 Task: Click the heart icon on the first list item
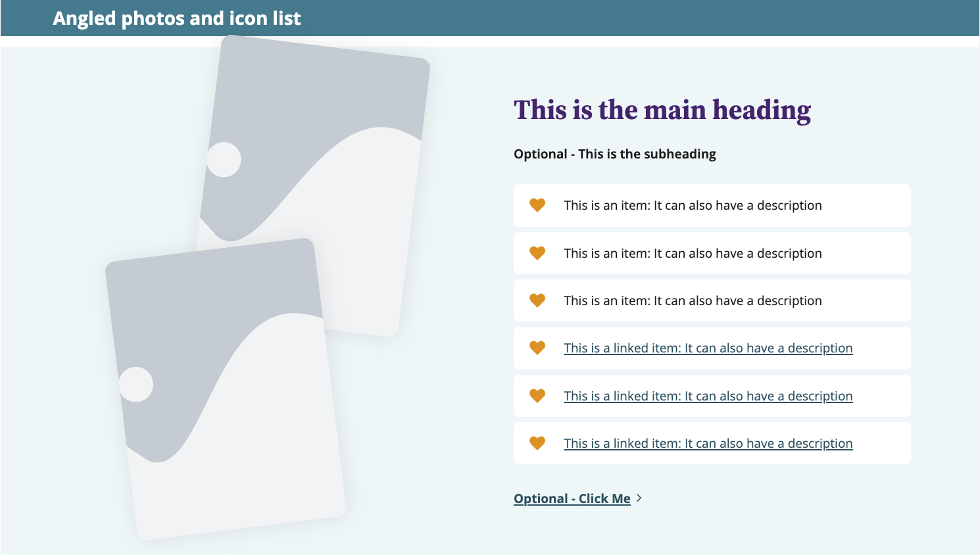pos(537,205)
